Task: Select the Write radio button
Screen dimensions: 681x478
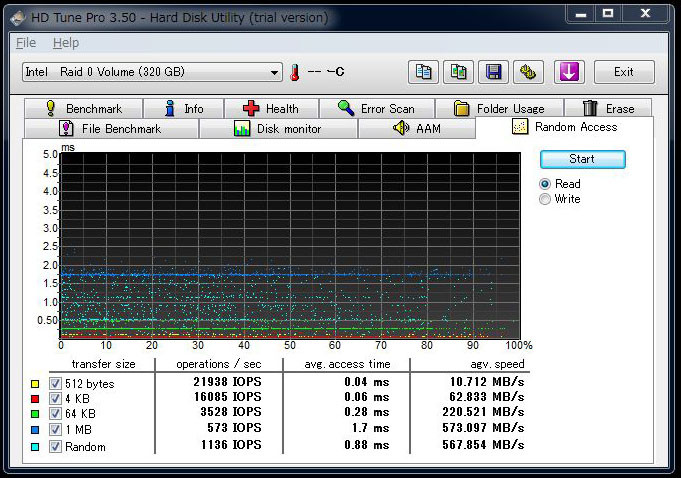Action: coord(545,199)
